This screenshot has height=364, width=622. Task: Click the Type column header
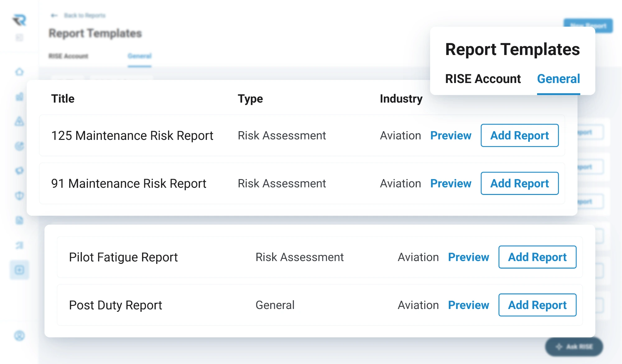(x=250, y=99)
